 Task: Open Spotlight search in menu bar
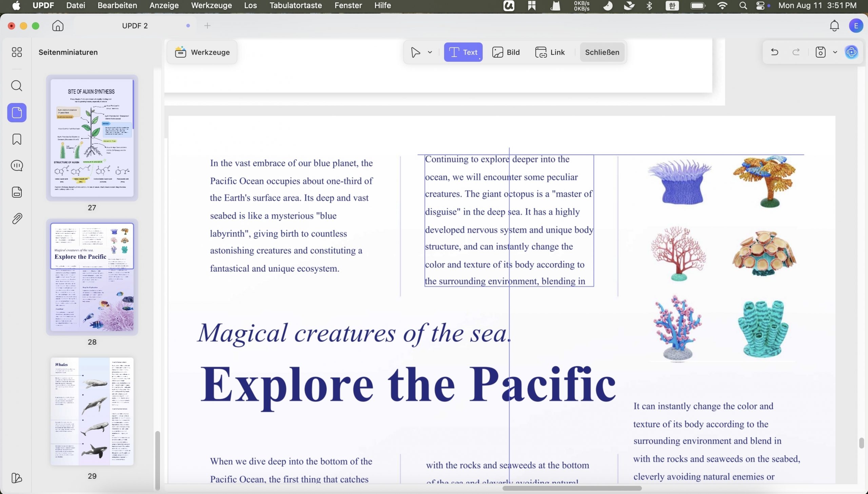tap(743, 6)
